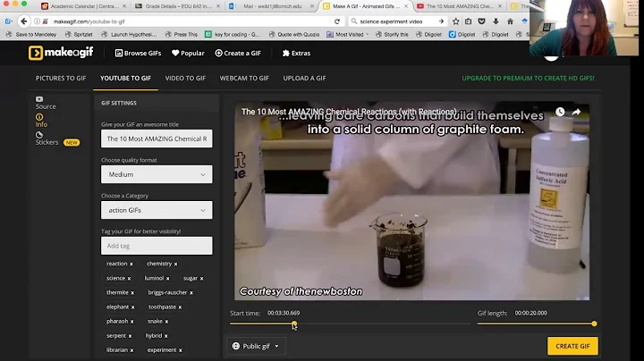This screenshot has height=361, width=644.
Task: Remove the thermite tag
Action: click(132, 293)
